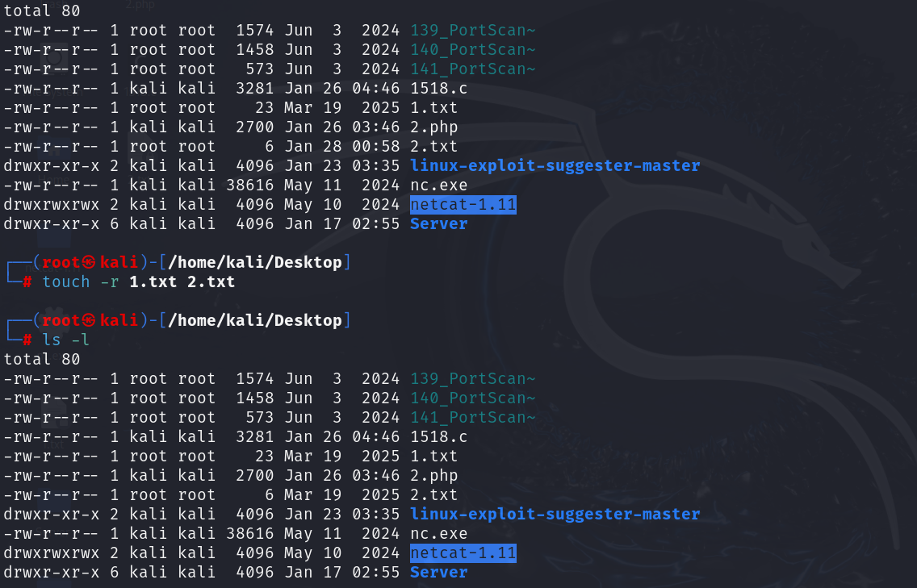This screenshot has height=588, width=917.
Task: Click the hash prompt symbol before ls -l
Action: (x=27, y=340)
